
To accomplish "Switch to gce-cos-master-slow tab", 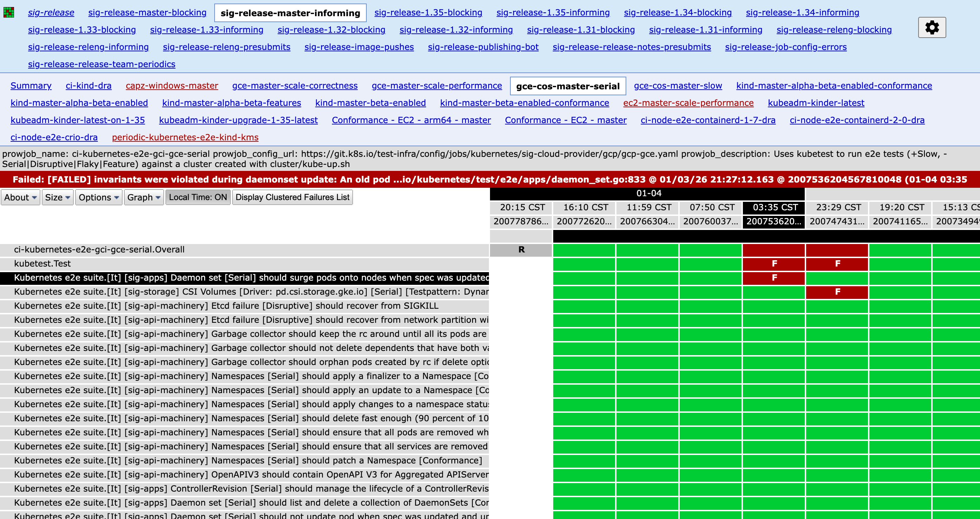I will (x=678, y=86).
